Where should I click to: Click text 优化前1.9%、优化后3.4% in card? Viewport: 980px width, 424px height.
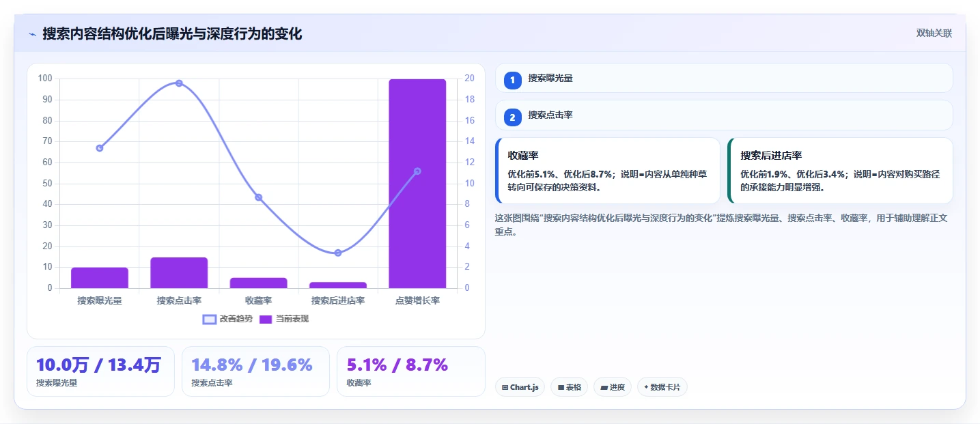(793, 174)
